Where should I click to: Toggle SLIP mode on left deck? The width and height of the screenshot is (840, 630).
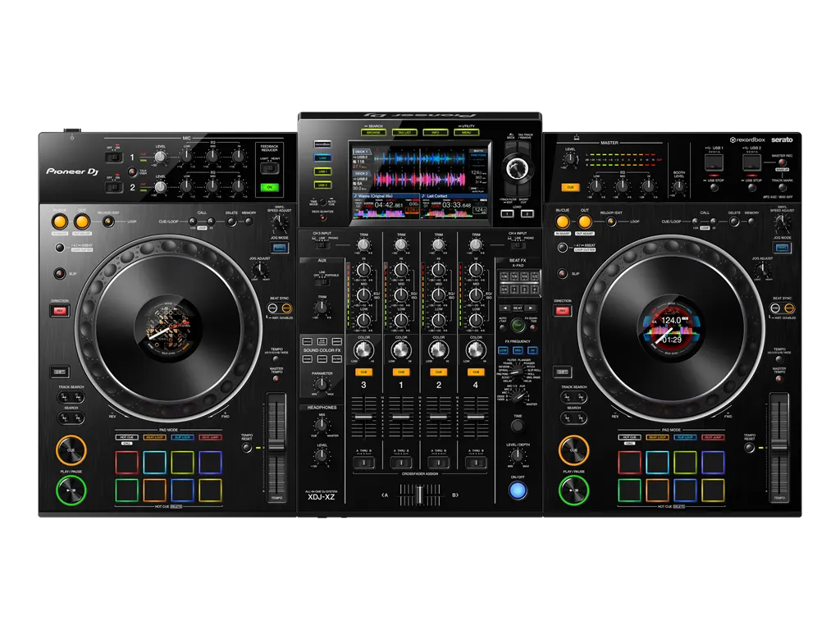pos(60,273)
